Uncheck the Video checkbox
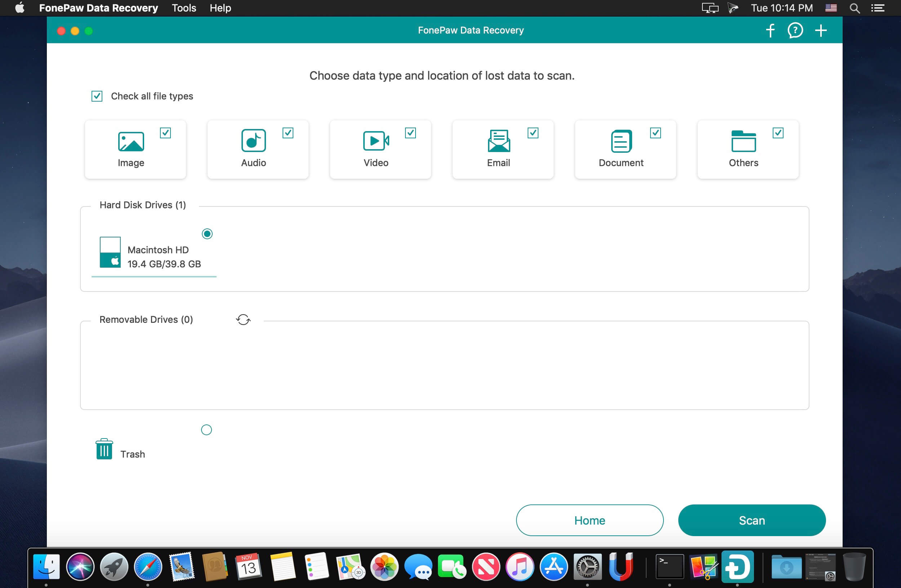The image size is (901, 588). (410, 133)
